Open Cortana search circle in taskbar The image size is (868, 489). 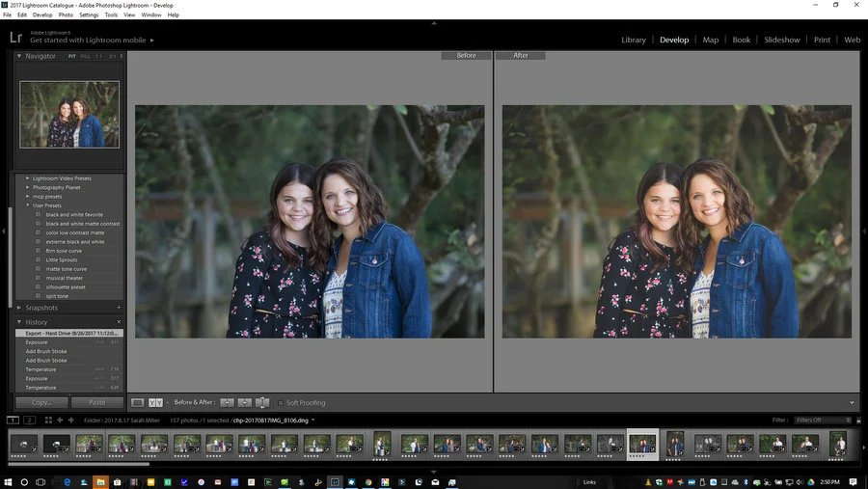point(24,482)
